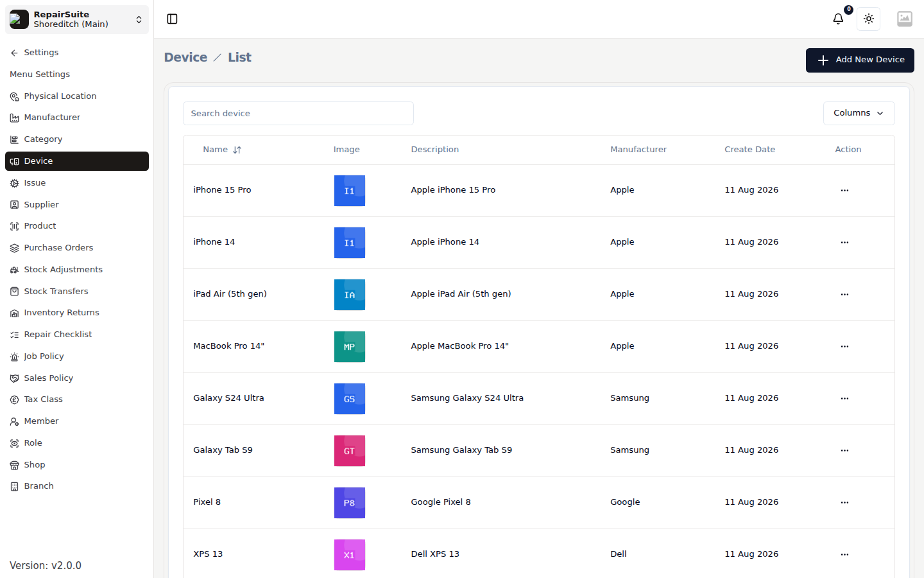Click the Branch icon
The image size is (924, 578).
[14, 486]
